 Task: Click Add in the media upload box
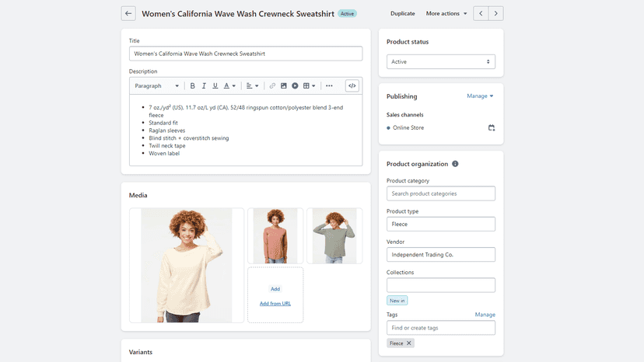[x=275, y=289]
